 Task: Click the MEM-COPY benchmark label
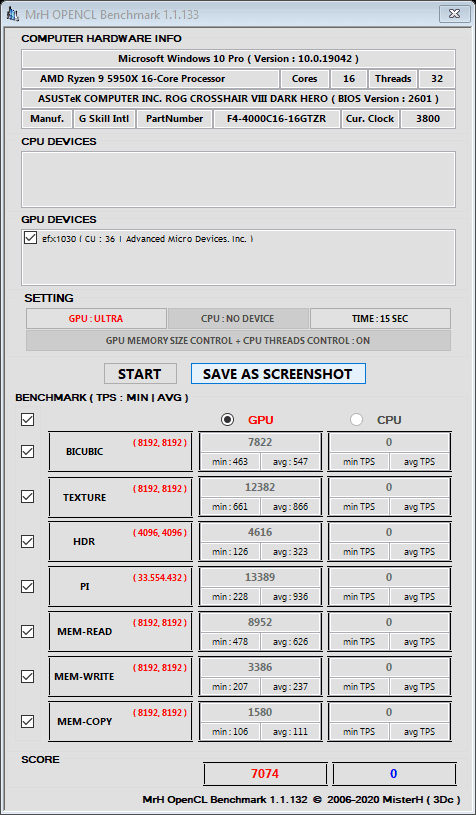coord(85,721)
